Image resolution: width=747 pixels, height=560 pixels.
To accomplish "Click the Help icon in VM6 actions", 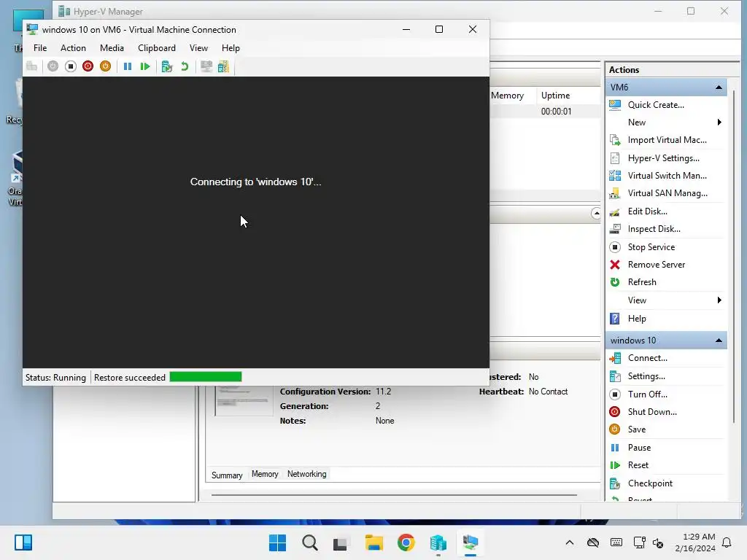I will pos(615,319).
